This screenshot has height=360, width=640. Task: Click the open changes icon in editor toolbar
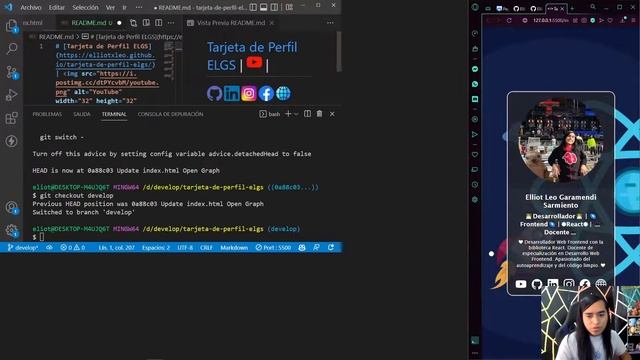pyautogui.click(x=133, y=23)
